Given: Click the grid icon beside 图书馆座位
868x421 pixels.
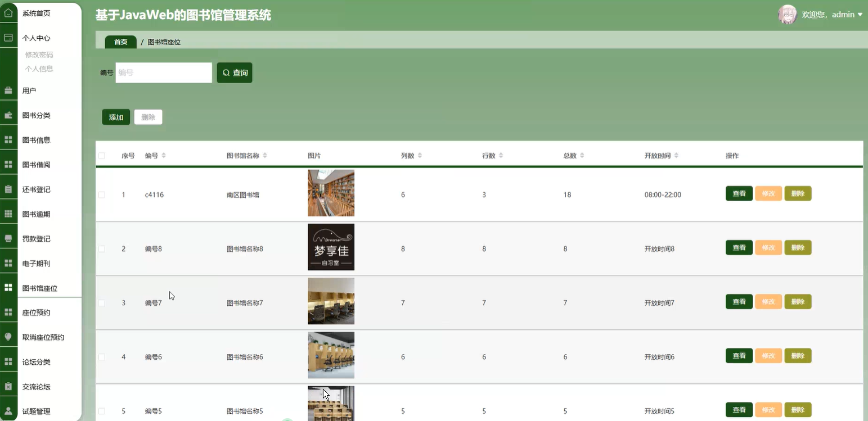Looking at the screenshot, I should tap(8, 288).
